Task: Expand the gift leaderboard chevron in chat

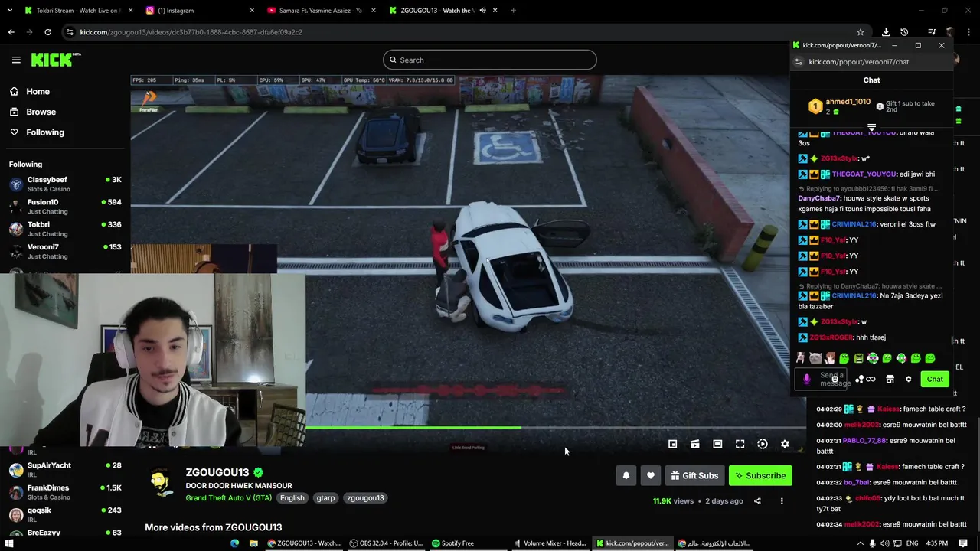Action: pos(871,127)
